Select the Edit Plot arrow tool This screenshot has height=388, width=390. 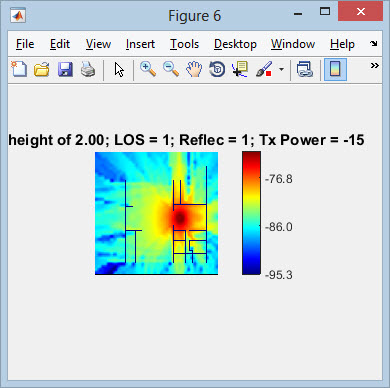click(119, 70)
